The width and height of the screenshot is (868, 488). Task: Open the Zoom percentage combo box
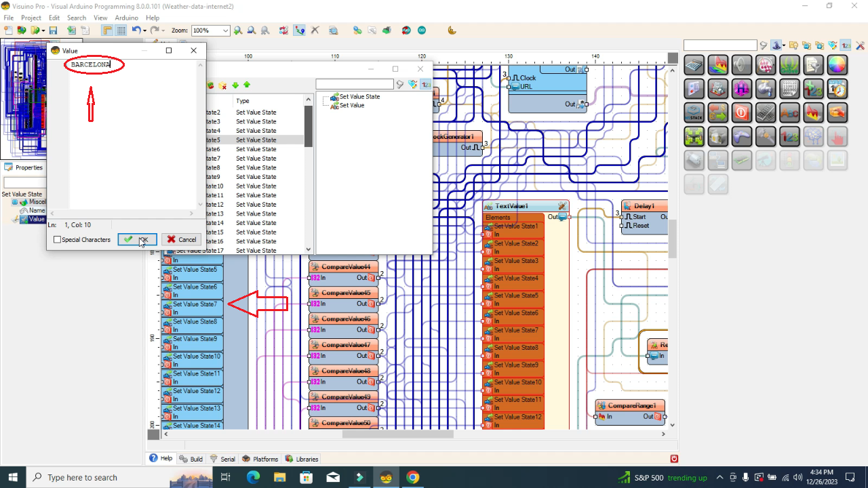click(x=210, y=30)
